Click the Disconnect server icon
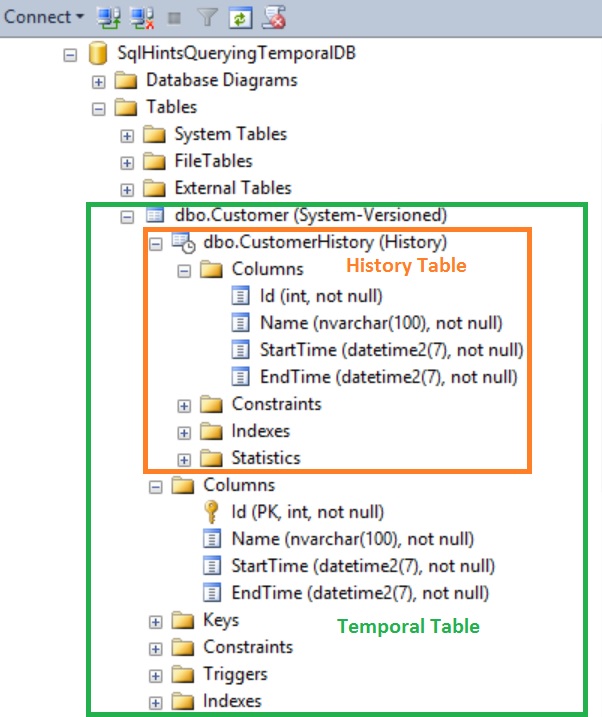The width and height of the screenshot is (602, 717). coord(142,18)
